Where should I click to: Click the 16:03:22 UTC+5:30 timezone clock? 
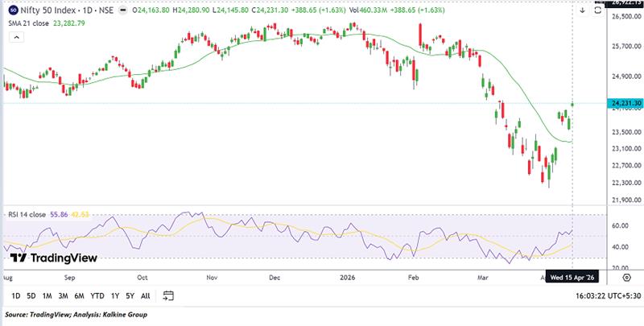point(608,295)
